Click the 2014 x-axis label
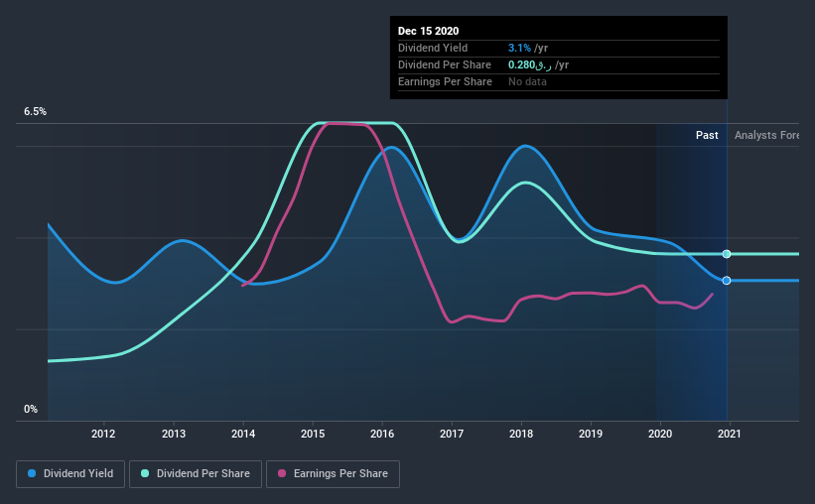Screen dimensions: 815x504 [243, 434]
